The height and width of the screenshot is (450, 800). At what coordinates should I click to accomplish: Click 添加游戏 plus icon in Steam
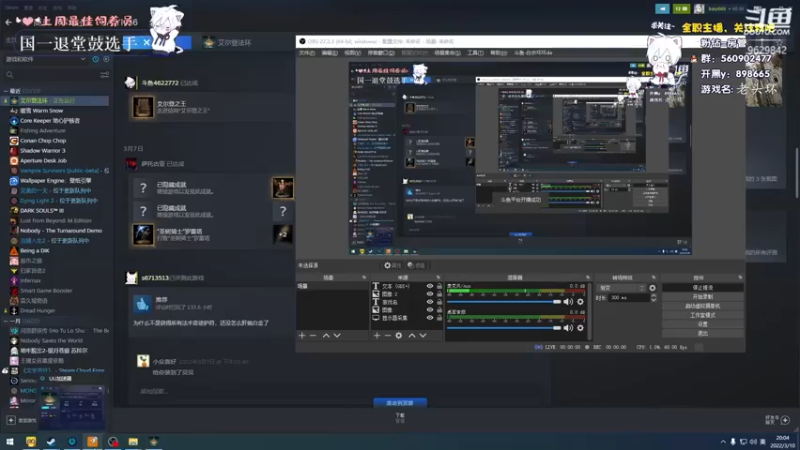pos(11,420)
